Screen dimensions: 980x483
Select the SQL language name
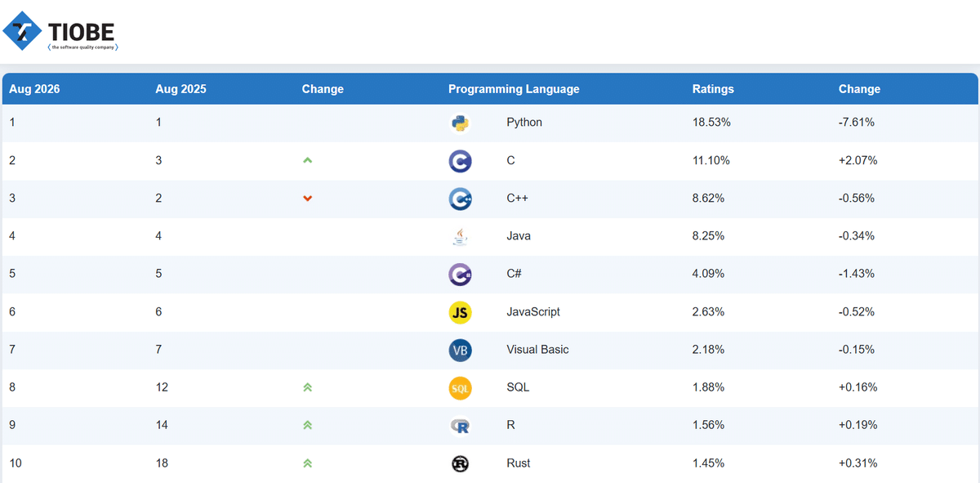pos(518,387)
